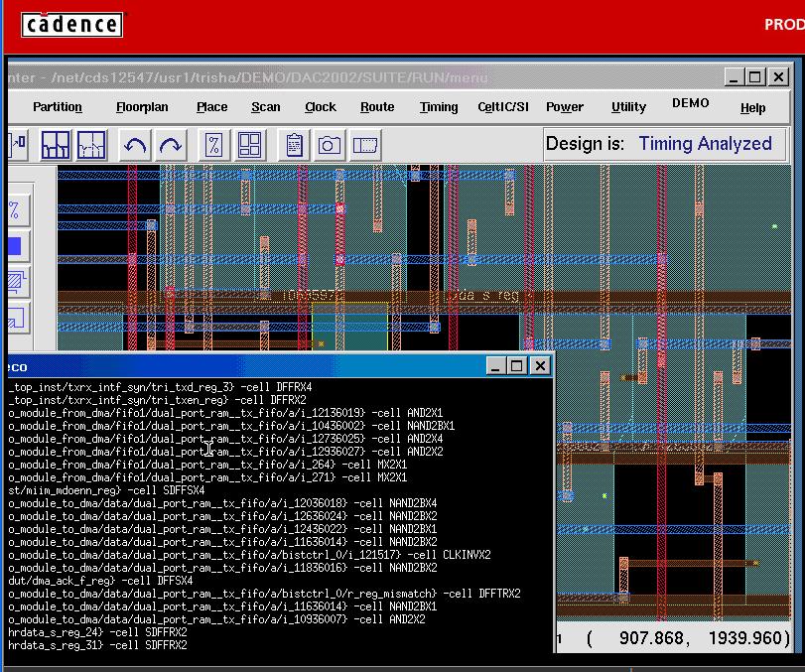Click the dashed rectangle selection toolbar icon
Viewport: 805px width, 672px height.
[365, 146]
